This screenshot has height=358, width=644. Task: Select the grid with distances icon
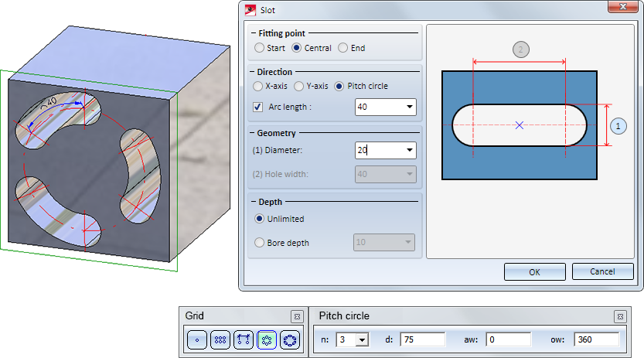click(244, 340)
